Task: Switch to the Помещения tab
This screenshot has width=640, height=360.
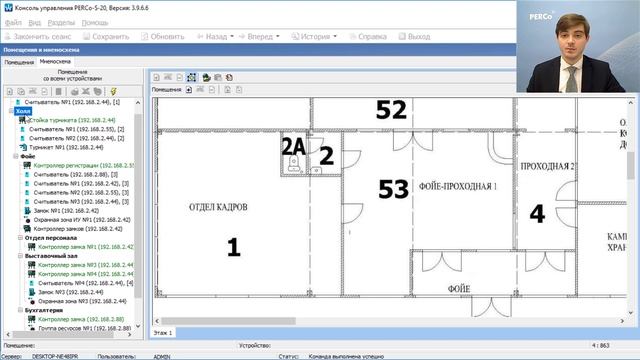Action: coord(19,62)
